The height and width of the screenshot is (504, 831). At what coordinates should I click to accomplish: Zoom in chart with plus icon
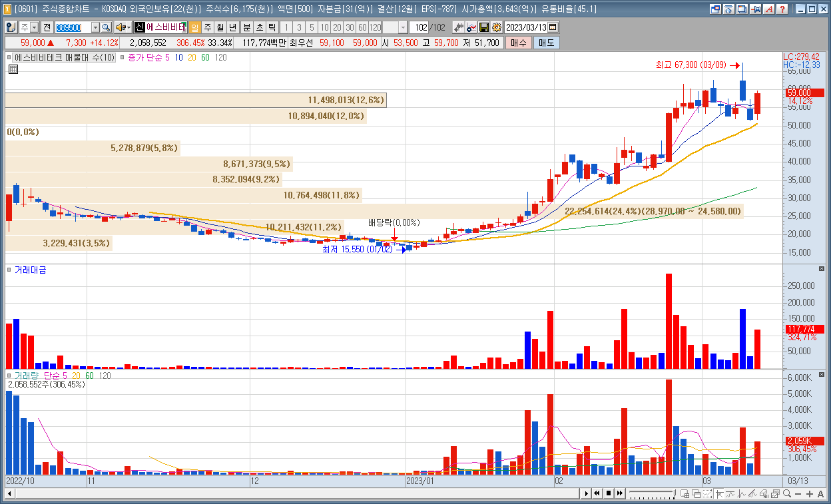tap(809, 493)
